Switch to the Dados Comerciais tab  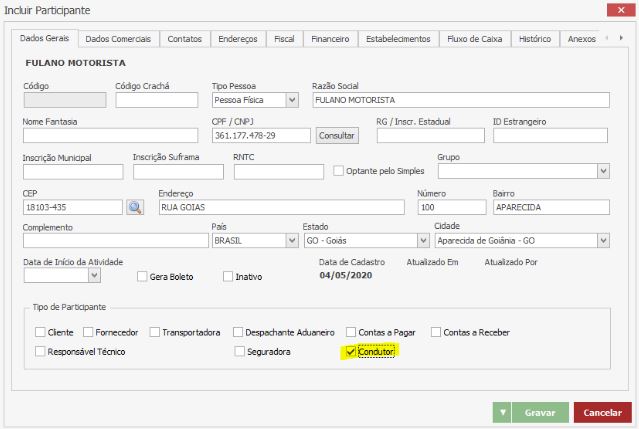tap(118, 39)
